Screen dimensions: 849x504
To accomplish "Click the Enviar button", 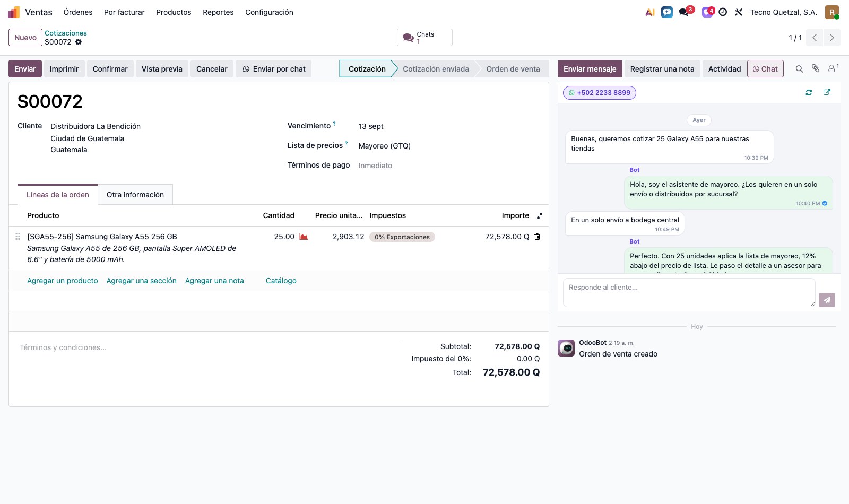I will [x=25, y=69].
